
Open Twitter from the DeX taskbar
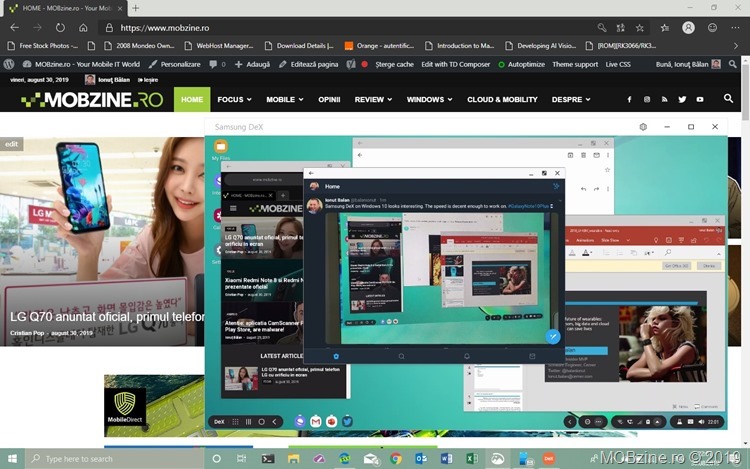pyautogui.click(x=347, y=421)
